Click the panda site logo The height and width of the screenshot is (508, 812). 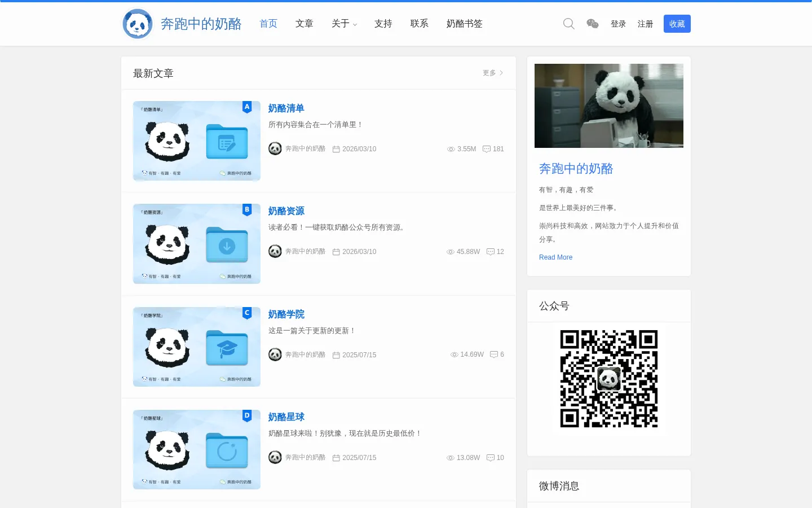(138, 24)
